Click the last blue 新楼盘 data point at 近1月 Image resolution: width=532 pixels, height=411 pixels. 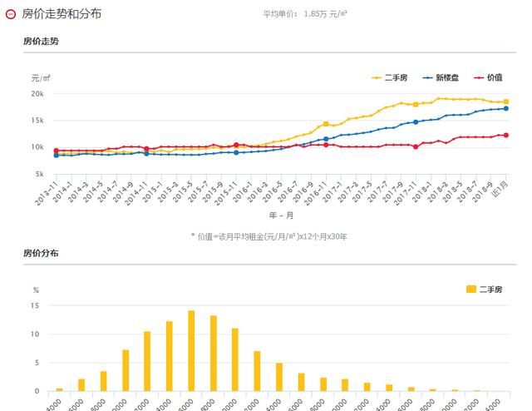click(x=506, y=108)
